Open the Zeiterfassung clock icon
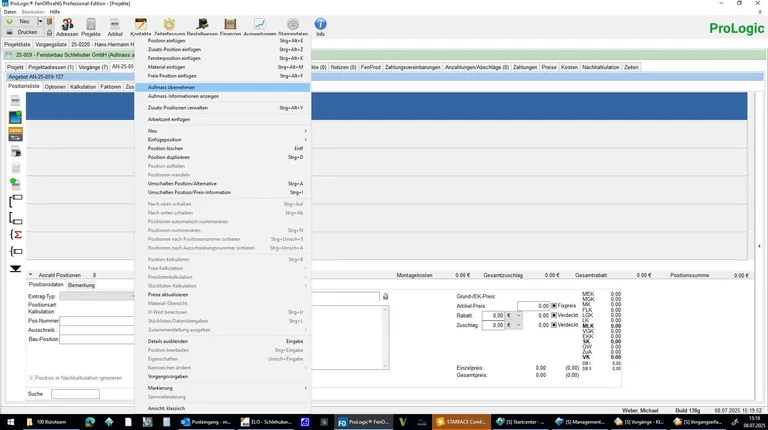 point(169,25)
